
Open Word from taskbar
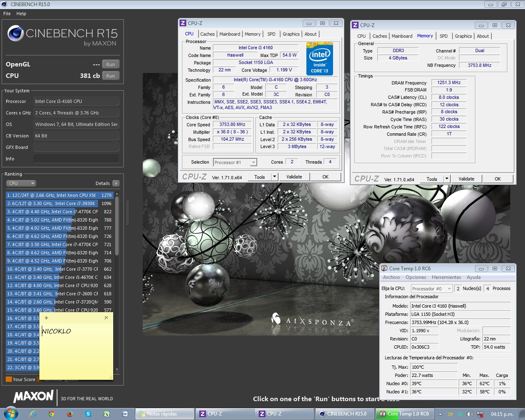pos(125,414)
